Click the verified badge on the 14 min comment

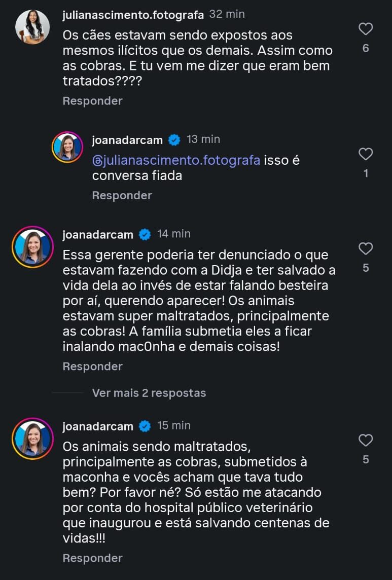tap(145, 234)
